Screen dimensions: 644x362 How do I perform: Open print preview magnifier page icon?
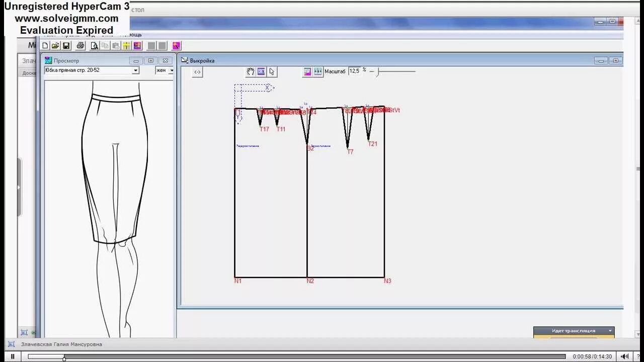94,46
